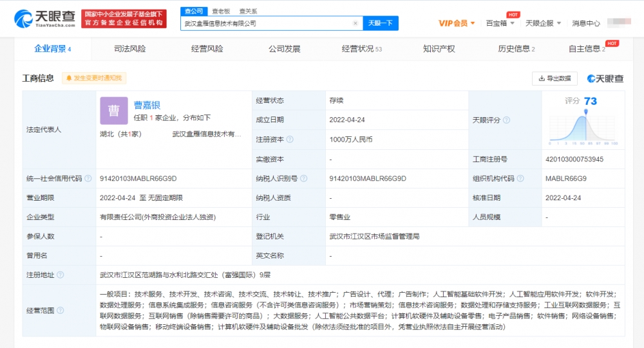
Task: Switch to the 司法风险 tab
Action: pyautogui.click(x=129, y=49)
